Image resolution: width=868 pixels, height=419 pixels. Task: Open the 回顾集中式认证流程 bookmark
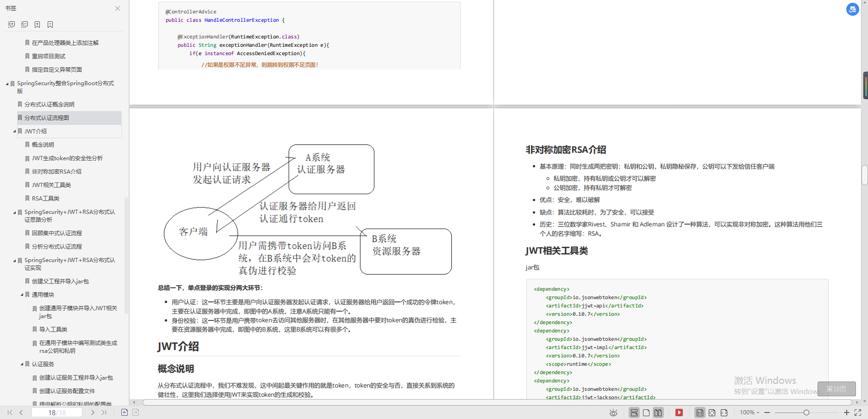click(56, 233)
